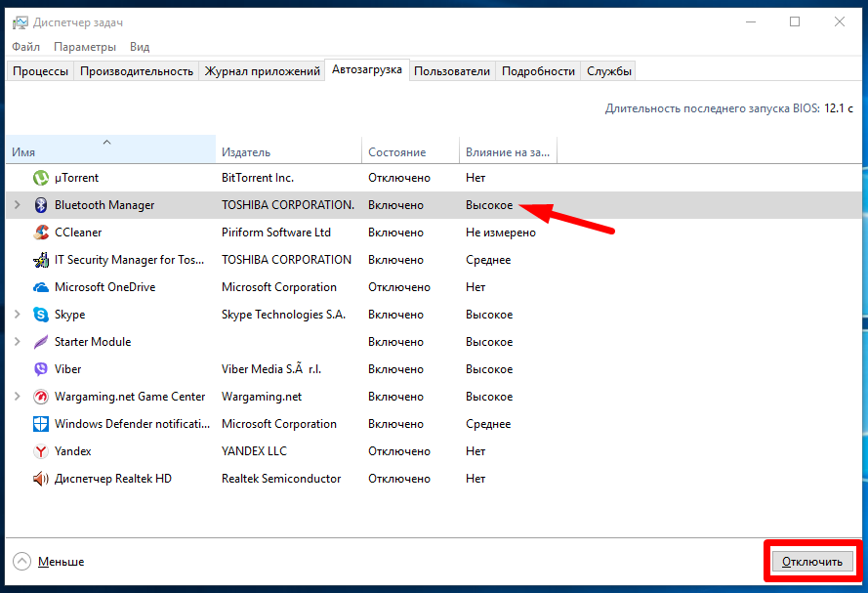Screen dimensions: 868x593
Task: Click the Skype Technologies S.A. publisher cell
Action: 283,315
